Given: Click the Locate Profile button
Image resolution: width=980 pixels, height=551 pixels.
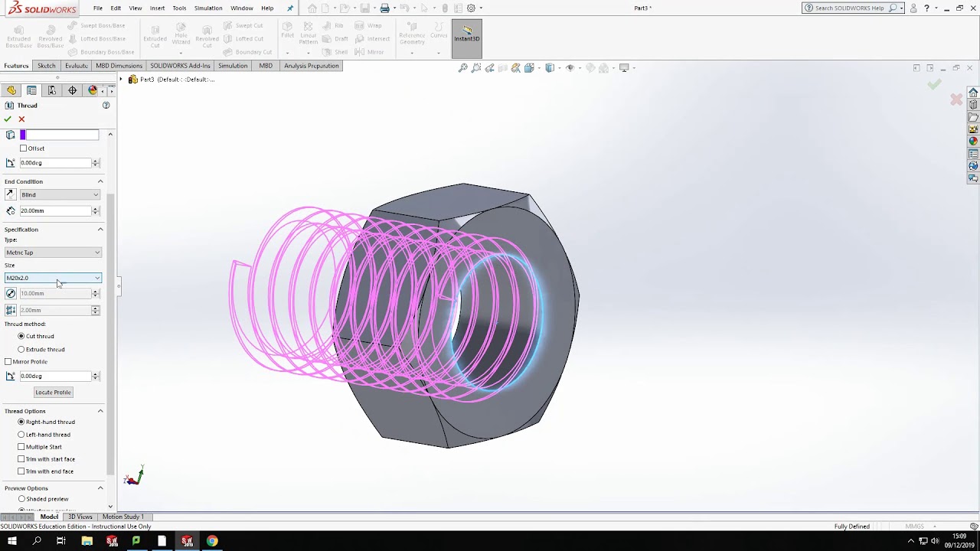Looking at the screenshot, I should coord(53,393).
